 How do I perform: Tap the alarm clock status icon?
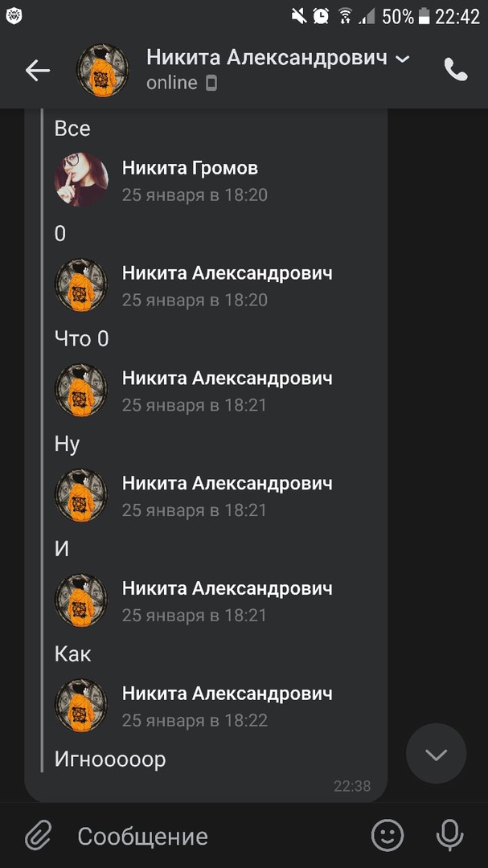(x=321, y=17)
